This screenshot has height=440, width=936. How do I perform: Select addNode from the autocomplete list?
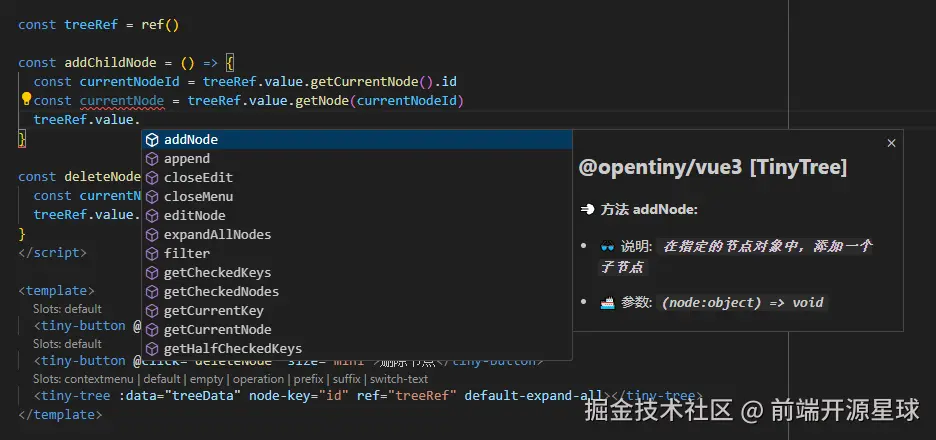point(191,139)
